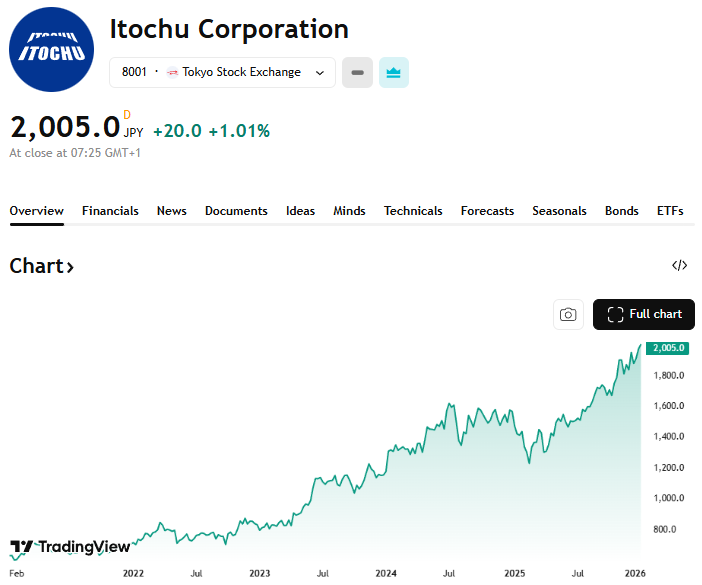
Task: Select the Technicals tab
Action: pos(413,211)
